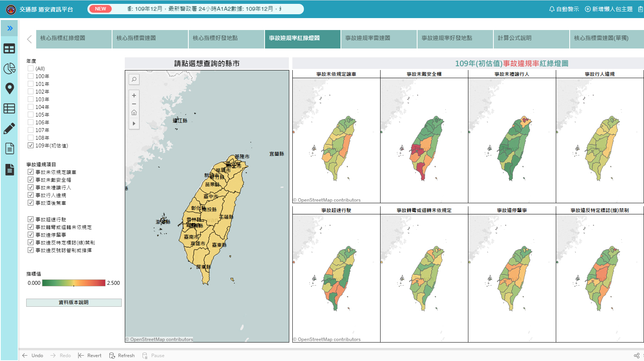Image resolution: width=644 pixels, height=361 pixels.
Task: Open the pie chart icon in sidebar
Action: [9, 69]
